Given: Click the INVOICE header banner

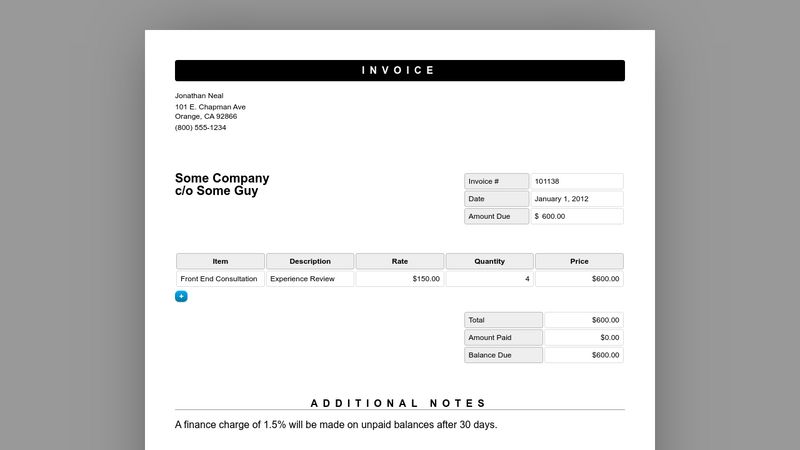Looking at the screenshot, I should [399, 70].
